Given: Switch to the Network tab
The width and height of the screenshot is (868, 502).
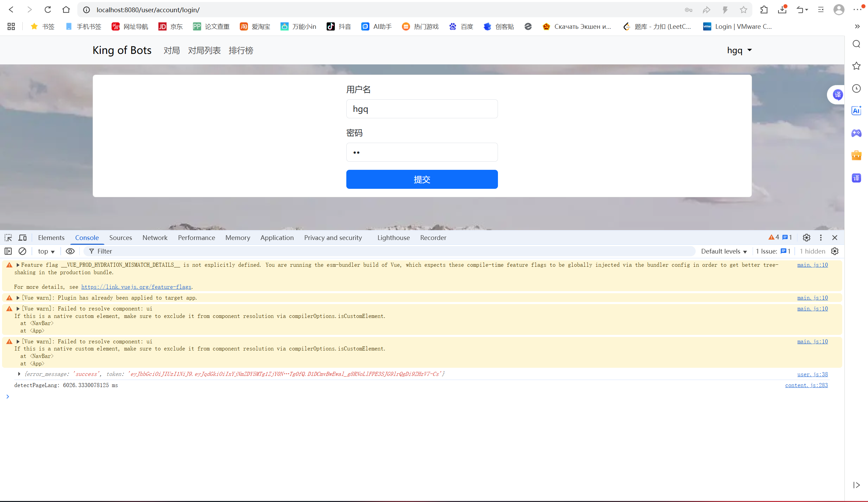Looking at the screenshot, I should tap(155, 238).
